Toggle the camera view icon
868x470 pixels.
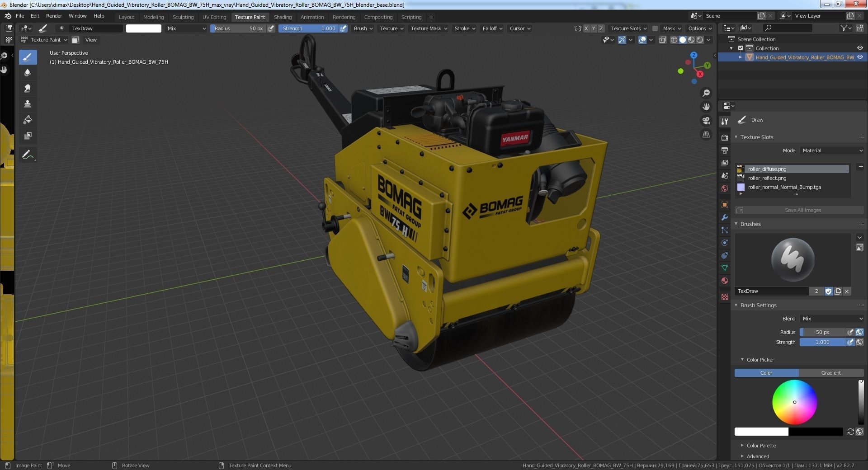click(706, 121)
